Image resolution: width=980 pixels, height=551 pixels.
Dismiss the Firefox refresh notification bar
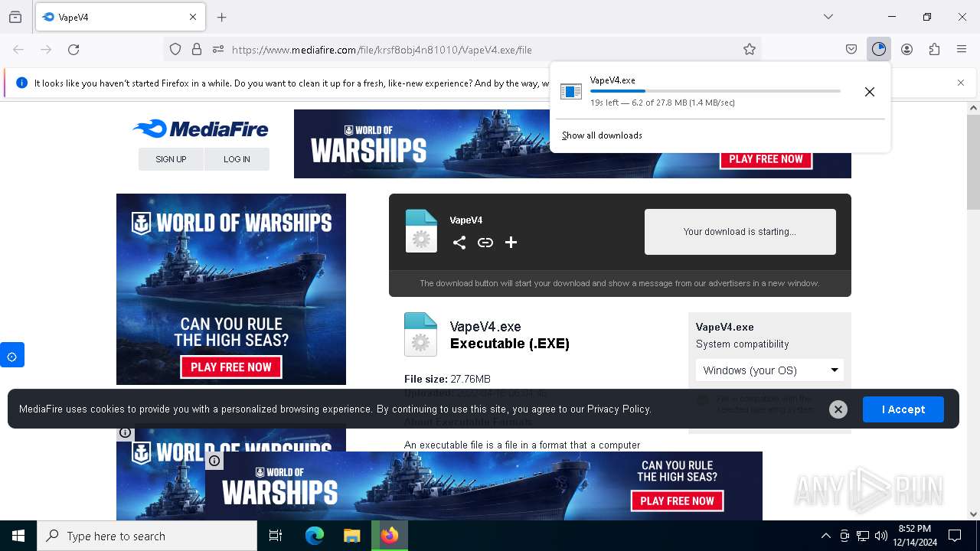click(961, 83)
